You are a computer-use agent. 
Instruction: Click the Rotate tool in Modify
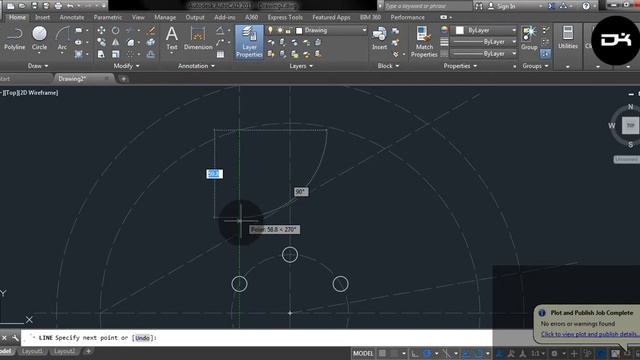click(x=116, y=31)
